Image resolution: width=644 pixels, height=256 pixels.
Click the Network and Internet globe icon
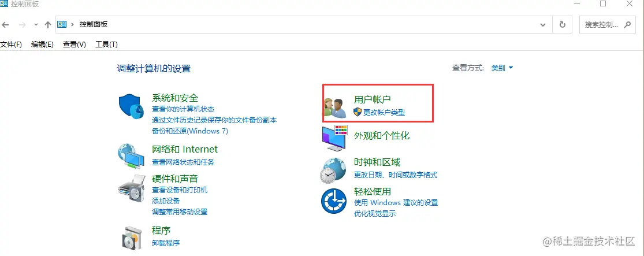pos(131,155)
